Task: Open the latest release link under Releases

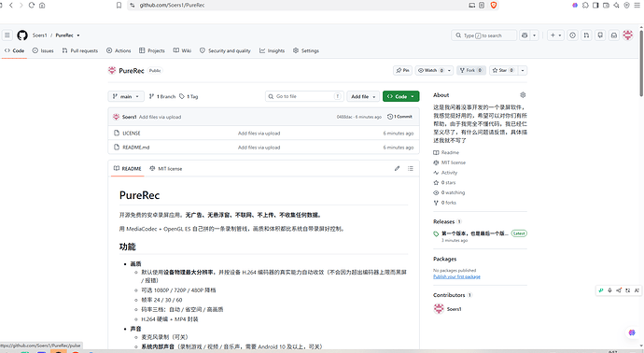Action: [x=475, y=233]
